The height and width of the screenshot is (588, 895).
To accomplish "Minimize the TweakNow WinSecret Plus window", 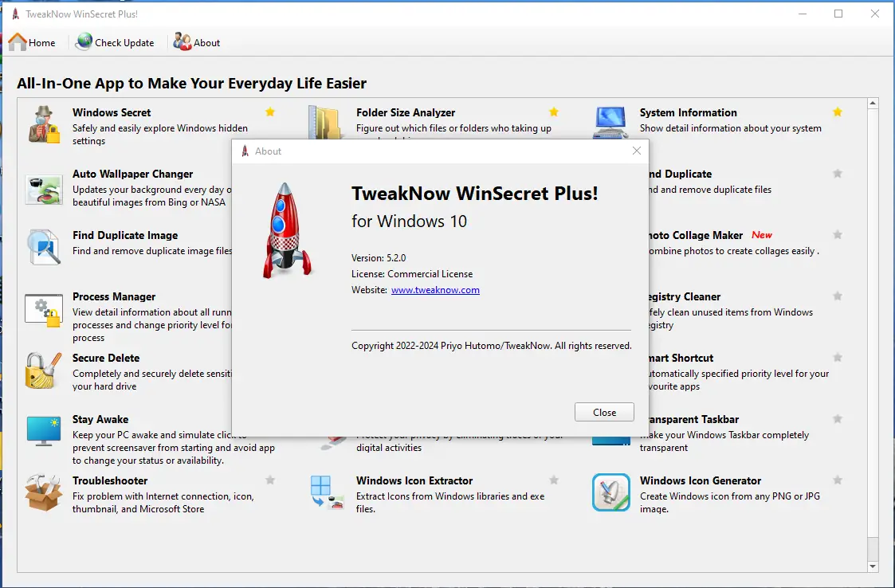I will click(803, 14).
